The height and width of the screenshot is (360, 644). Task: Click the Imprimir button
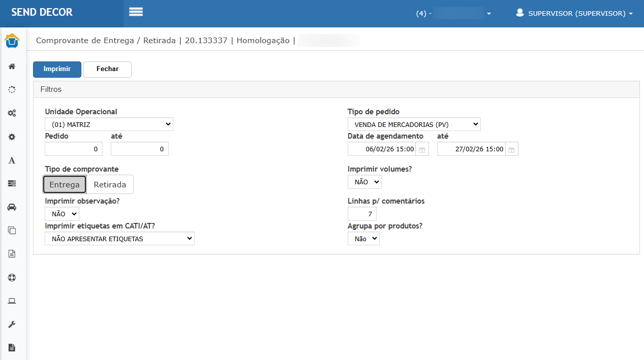[x=57, y=69]
